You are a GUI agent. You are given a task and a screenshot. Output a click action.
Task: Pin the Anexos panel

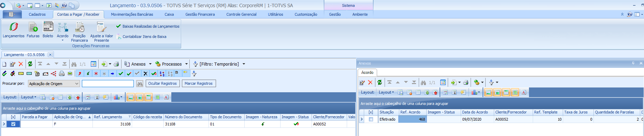[x=633, y=63]
